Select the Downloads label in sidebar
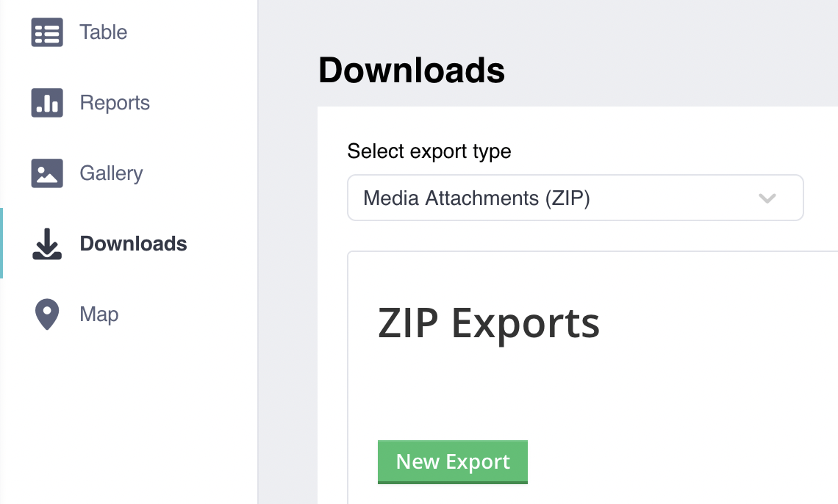This screenshot has width=838, height=504. pos(133,244)
